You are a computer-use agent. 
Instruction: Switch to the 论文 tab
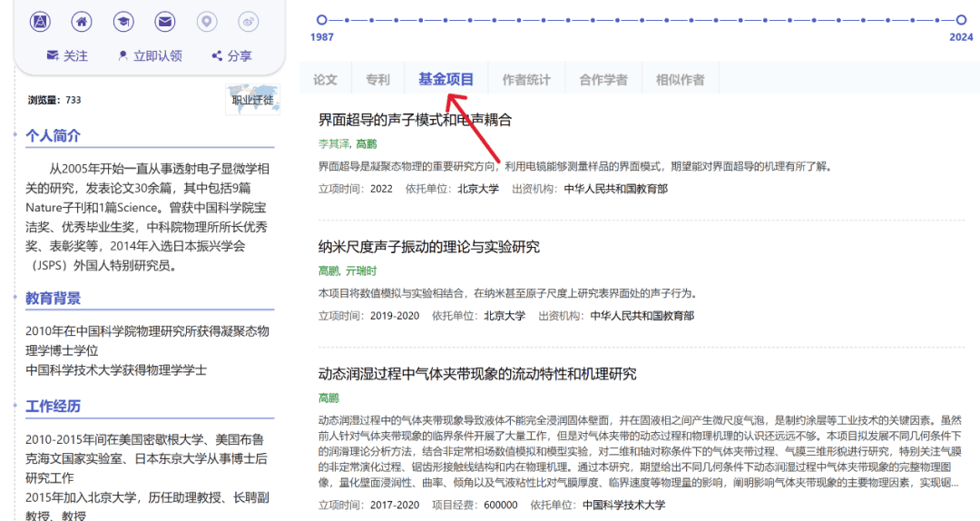click(x=325, y=80)
